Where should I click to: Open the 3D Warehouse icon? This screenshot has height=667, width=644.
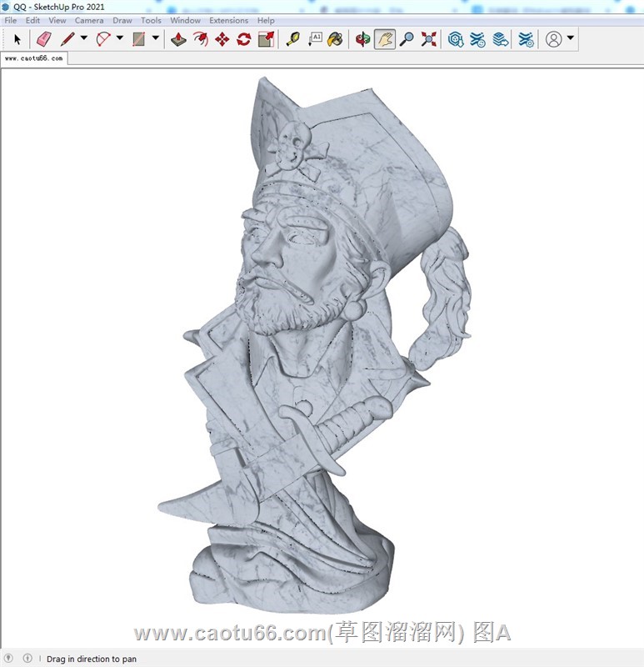pos(456,39)
